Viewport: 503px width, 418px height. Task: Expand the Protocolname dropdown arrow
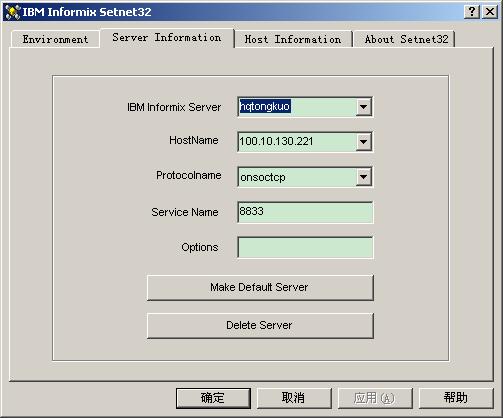point(363,177)
